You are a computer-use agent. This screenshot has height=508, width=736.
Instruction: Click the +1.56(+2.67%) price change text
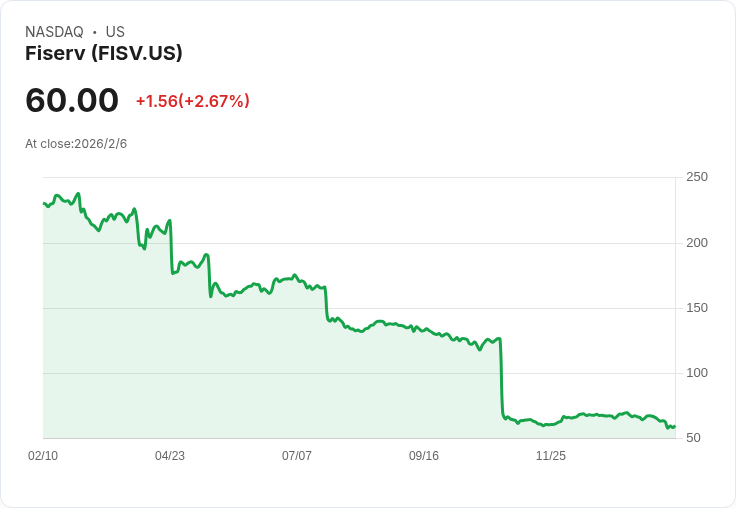coord(193,101)
